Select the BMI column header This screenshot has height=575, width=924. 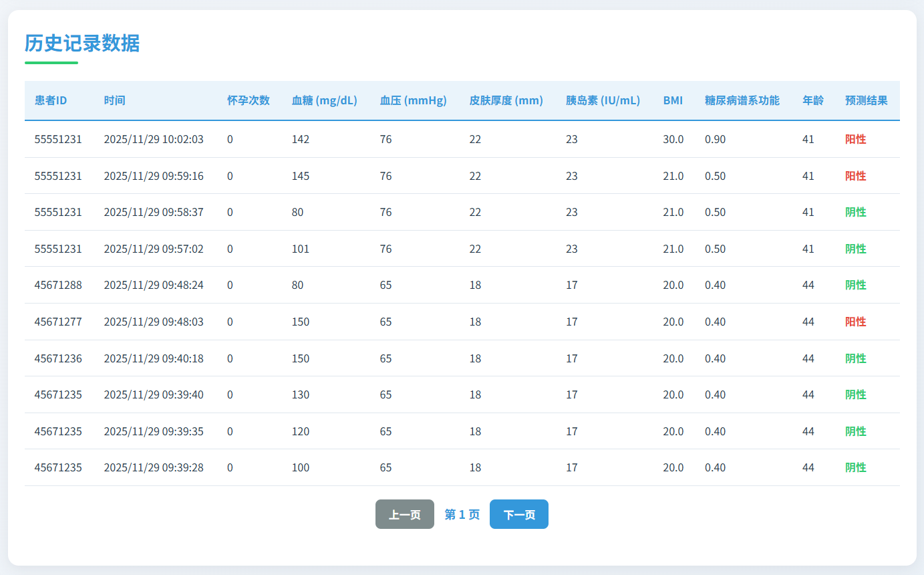pos(673,100)
